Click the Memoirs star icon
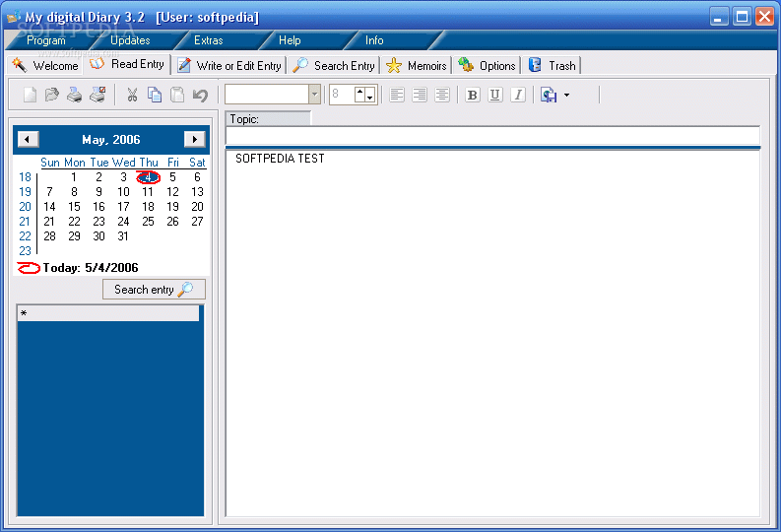 (394, 65)
